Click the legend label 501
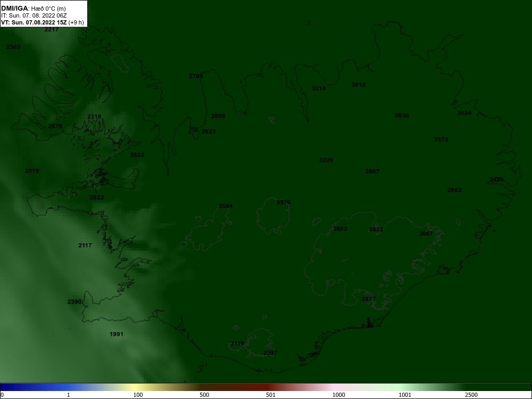The image size is (532, 399). [271, 395]
